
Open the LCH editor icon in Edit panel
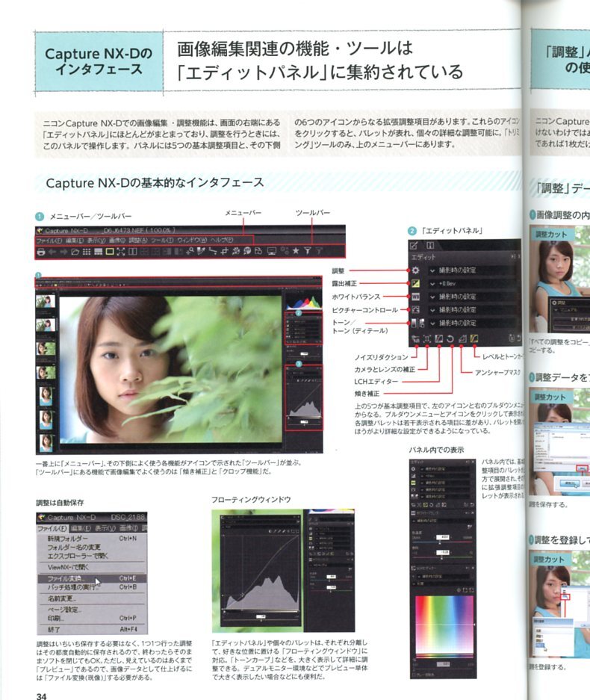[438, 339]
